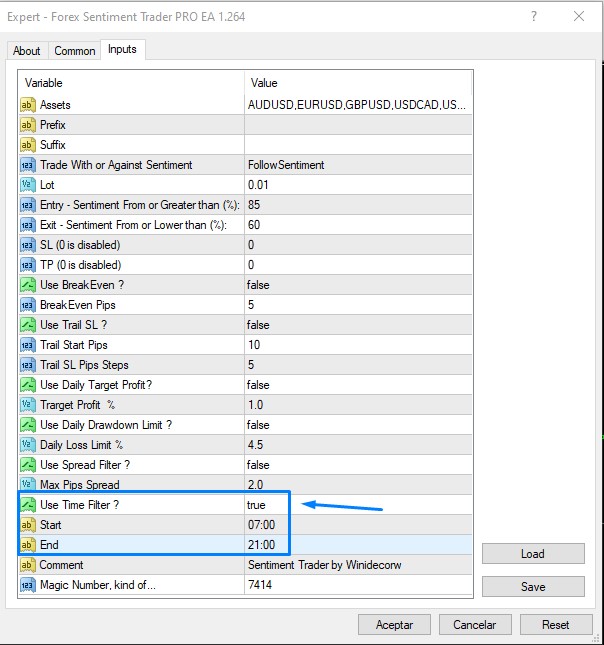604x645 pixels.
Task: Click the Cancelar button
Action: (x=475, y=625)
